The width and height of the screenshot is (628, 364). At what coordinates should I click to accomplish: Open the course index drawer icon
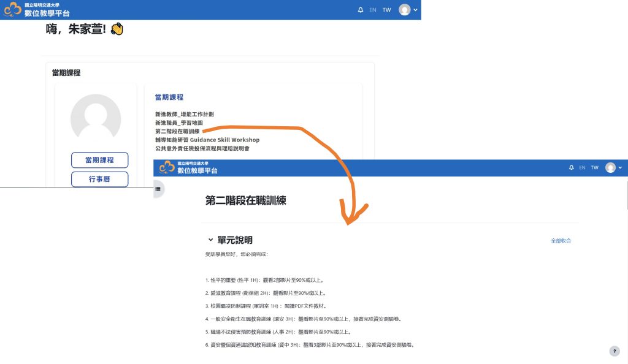(x=158, y=189)
